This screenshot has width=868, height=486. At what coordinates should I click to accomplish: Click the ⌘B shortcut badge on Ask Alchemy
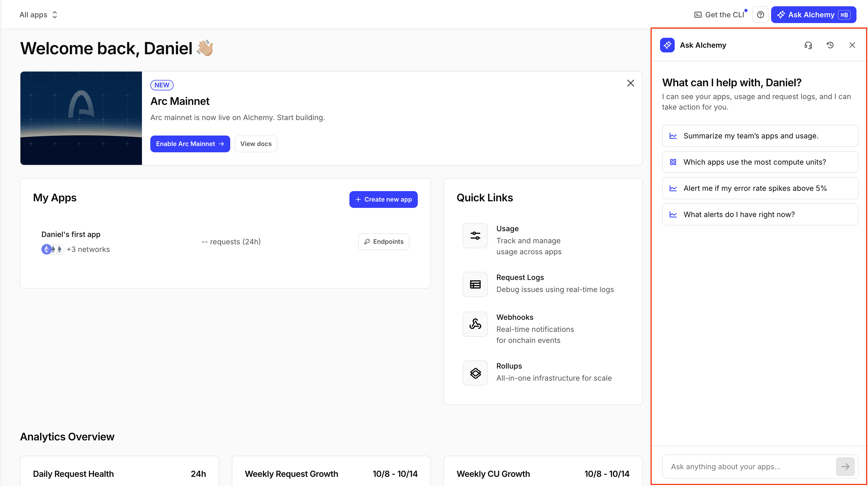click(844, 15)
